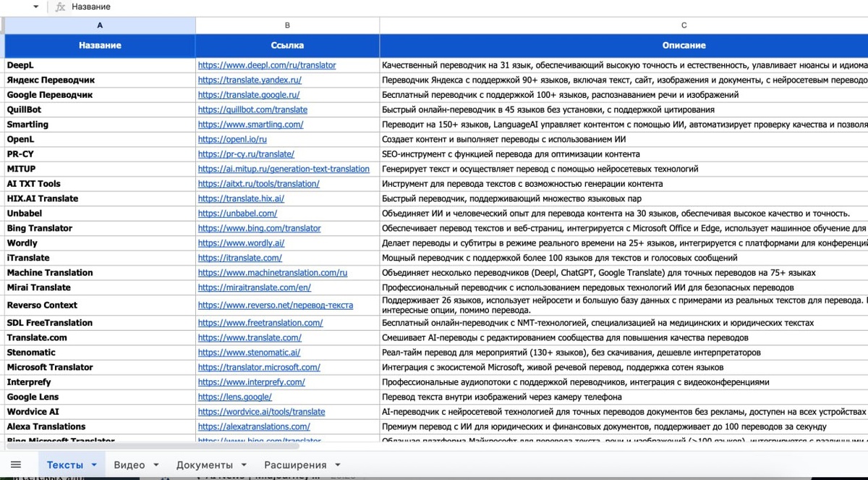Switch to the Документы sheet tab
This screenshot has width=868, height=480.
(205, 465)
